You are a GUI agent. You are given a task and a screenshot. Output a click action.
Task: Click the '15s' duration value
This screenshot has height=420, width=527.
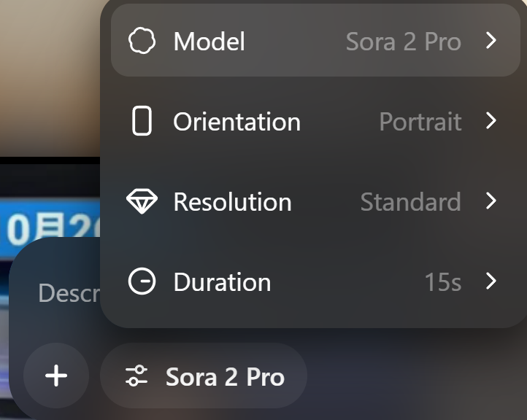click(x=442, y=282)
